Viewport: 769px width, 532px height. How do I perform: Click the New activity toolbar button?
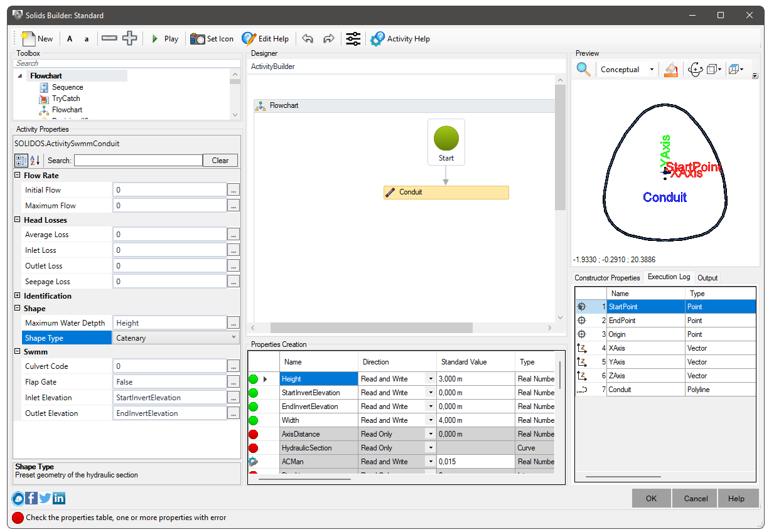[37, 38]
